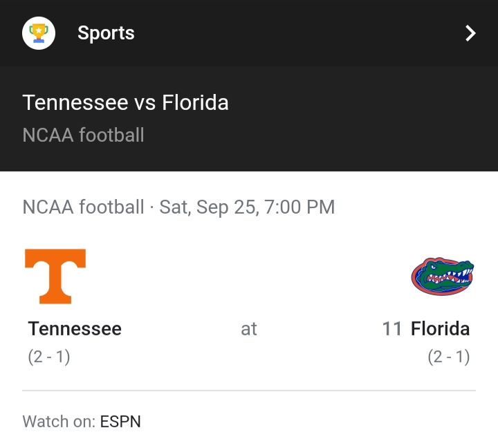Select the Tennessee team name
498x448 pixels.
click(x=75, y=328)
